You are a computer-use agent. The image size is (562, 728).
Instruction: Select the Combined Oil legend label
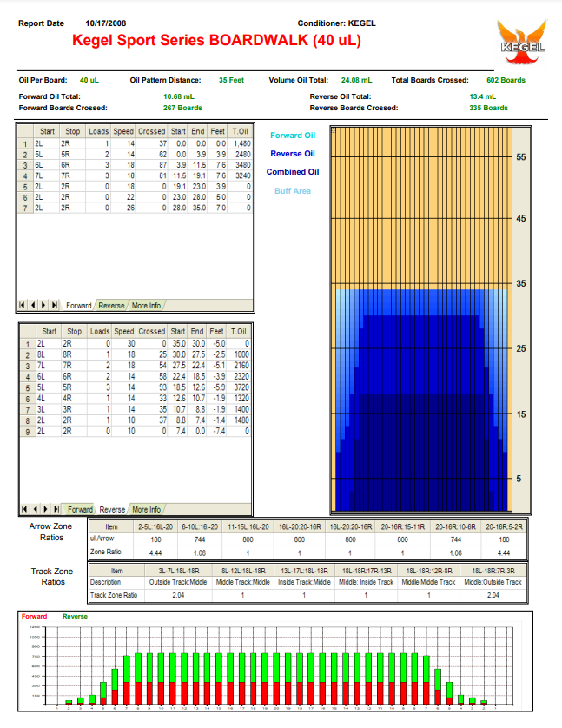293,172
